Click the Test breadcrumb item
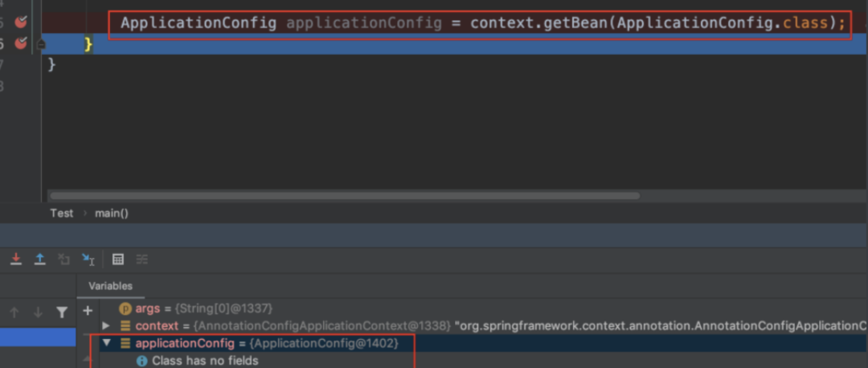Viewport: 868px width, 368px height. tap(61, 213)
